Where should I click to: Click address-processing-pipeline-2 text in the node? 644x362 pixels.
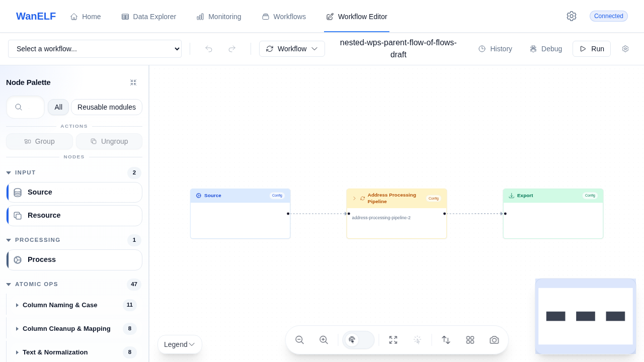[381, 218]
